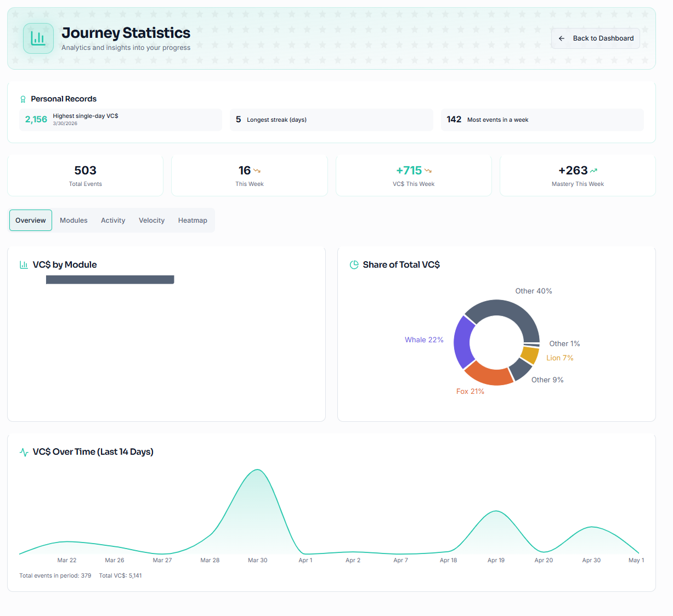Click the 2,156 record value

pos(36,120)
